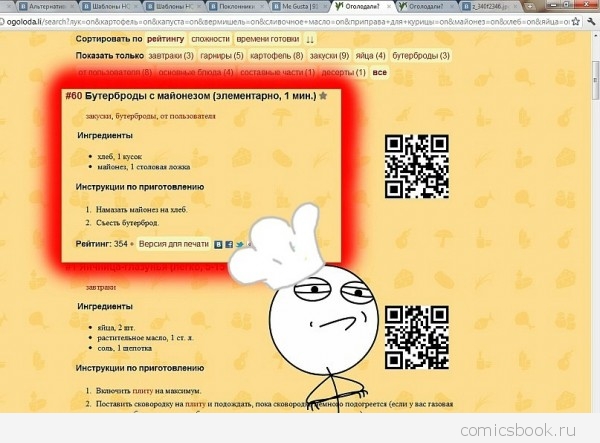The height and width of the screenshot is (443, 600).
Task: Switch to the Поклонники tab
Action: [238, 7]
